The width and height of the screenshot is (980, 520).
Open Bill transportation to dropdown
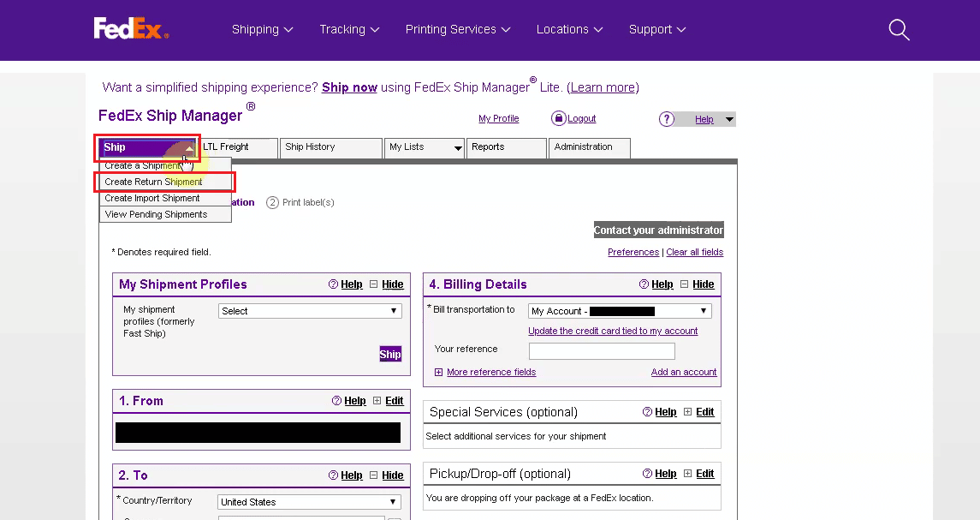point(620,311)
